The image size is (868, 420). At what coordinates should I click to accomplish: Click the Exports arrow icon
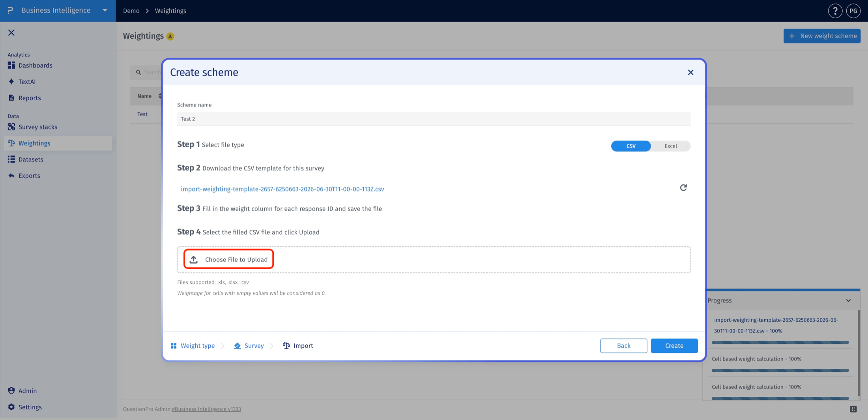[11, 175]
